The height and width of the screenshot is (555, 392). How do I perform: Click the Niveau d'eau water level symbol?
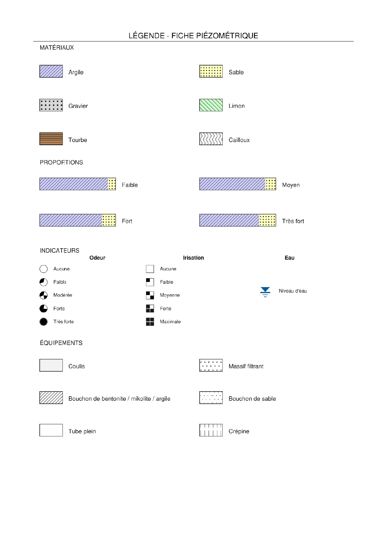point(265,292)
